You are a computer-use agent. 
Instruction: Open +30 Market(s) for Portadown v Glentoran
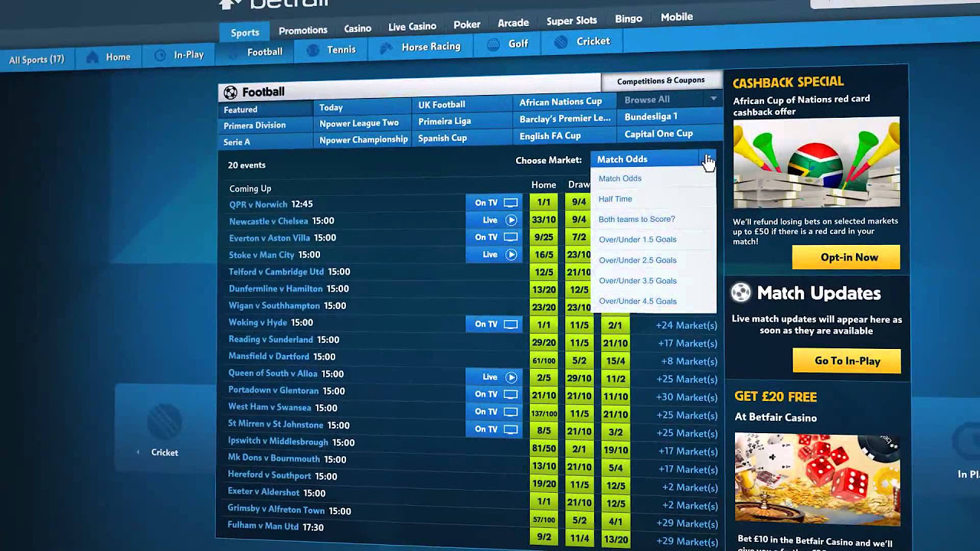[x=686, y=397]
